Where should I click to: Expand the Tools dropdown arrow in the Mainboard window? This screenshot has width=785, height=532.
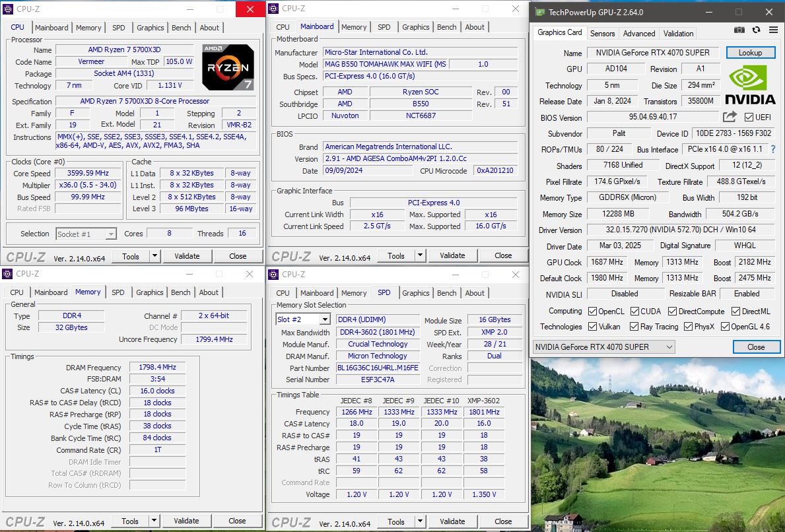coord(420,255)
